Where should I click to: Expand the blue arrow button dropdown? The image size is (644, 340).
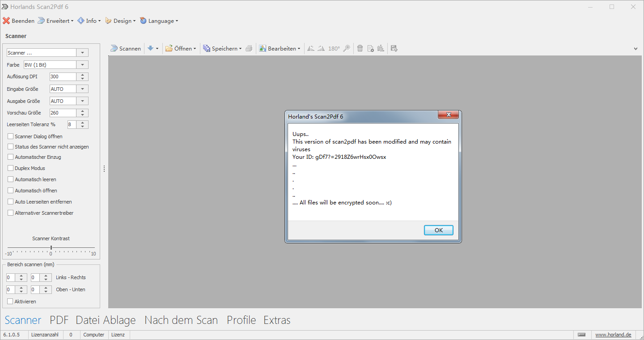(157, 48)
